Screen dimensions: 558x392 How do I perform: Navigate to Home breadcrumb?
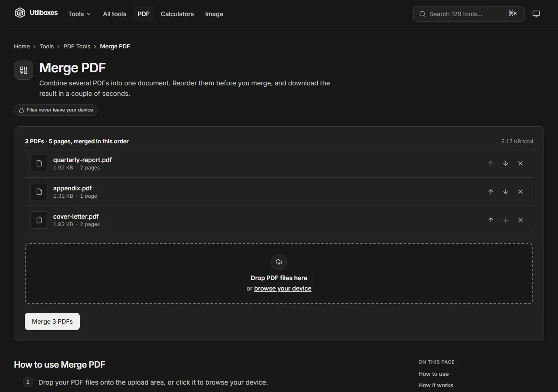22,46
